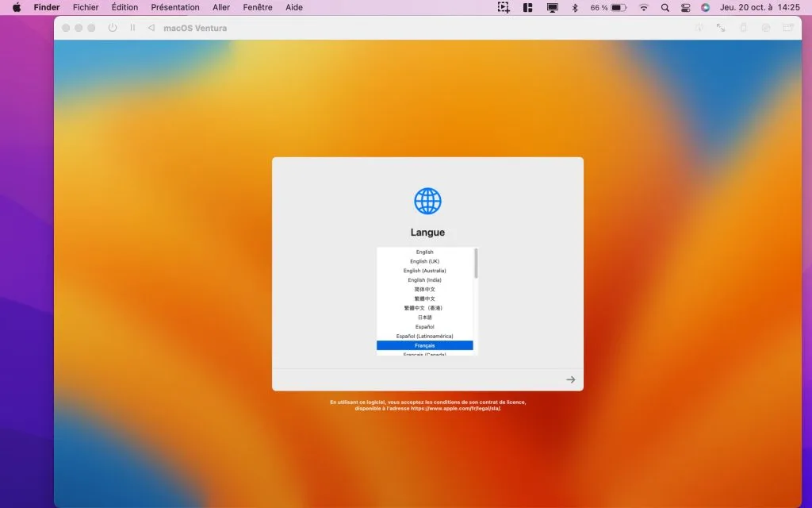Click the battery 66 % indicator
Screen dimensions: 812x508
point(608,7)
